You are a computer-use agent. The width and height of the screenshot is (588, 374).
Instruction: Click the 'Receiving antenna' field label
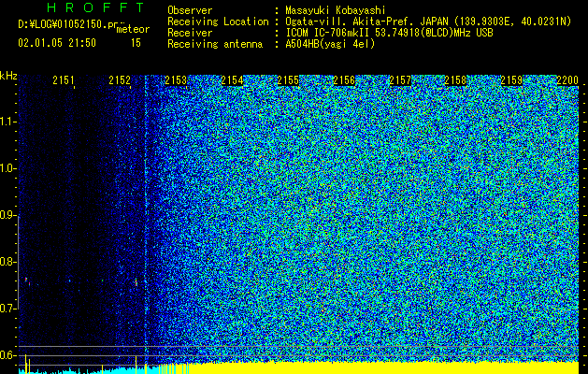(x=215, y=44)
